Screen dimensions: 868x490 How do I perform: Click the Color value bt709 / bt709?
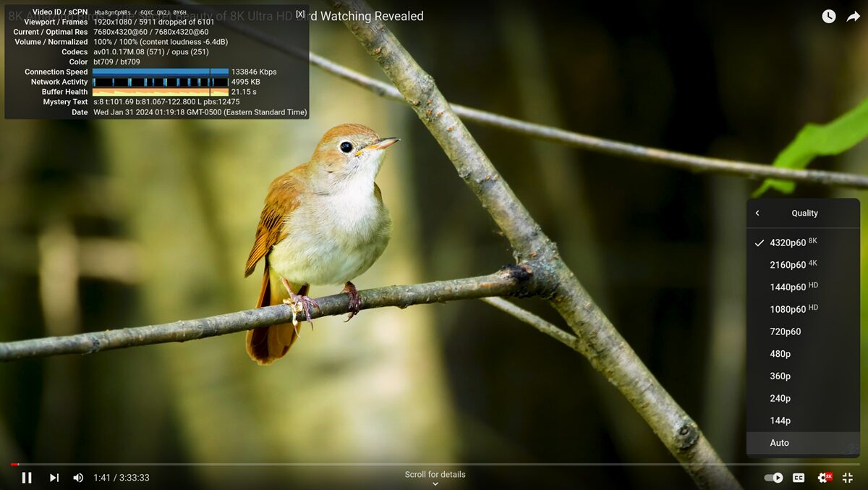(x=116, y=62)
